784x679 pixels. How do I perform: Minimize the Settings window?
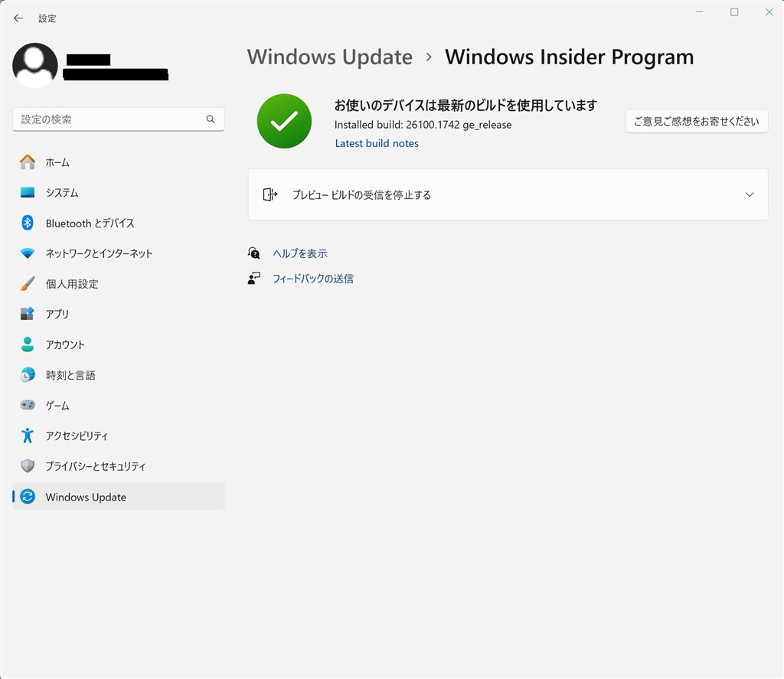(700, 12)
